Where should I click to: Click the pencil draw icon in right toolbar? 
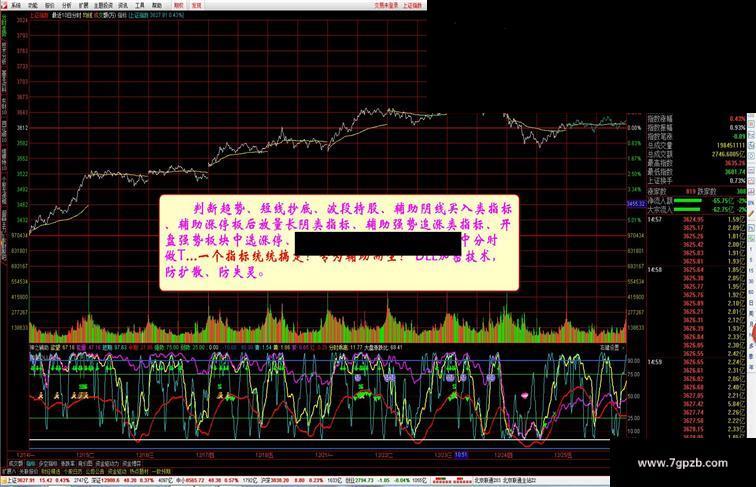tap(751, 214)
